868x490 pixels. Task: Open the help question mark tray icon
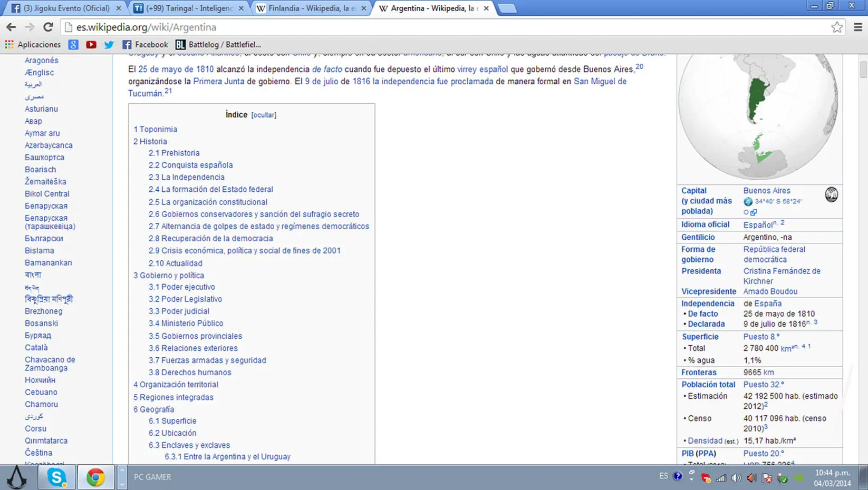(x=678, y=477)
